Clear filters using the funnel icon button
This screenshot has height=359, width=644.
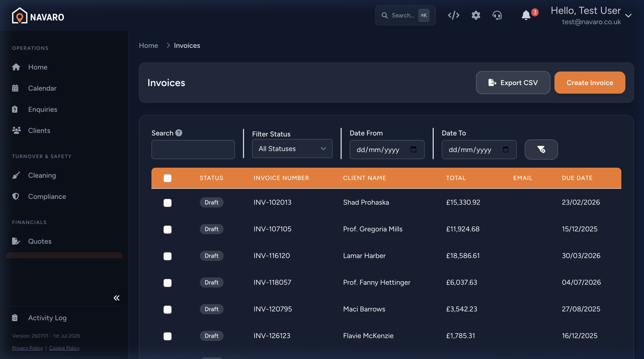pyautogui.click(x=541, y=149)
